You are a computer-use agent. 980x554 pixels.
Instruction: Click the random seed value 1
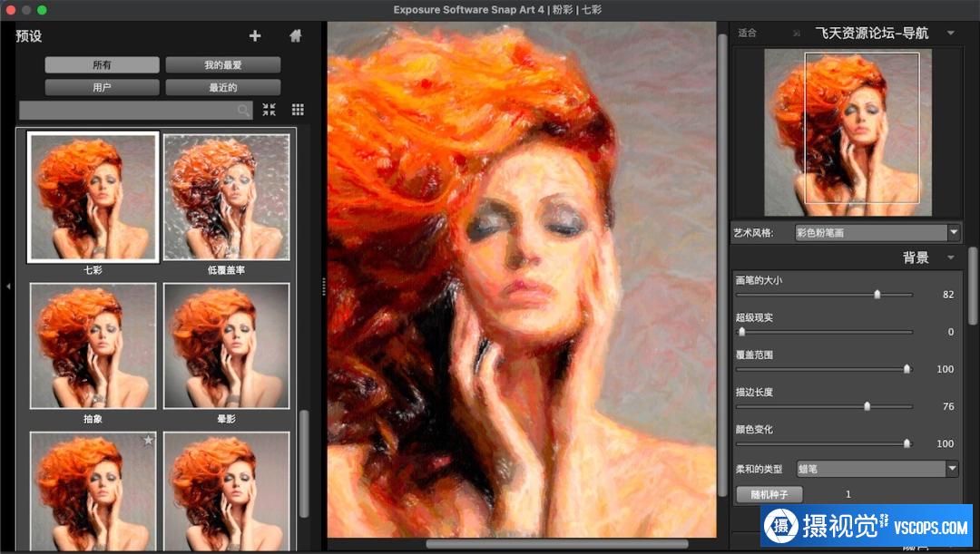point(848,494)
